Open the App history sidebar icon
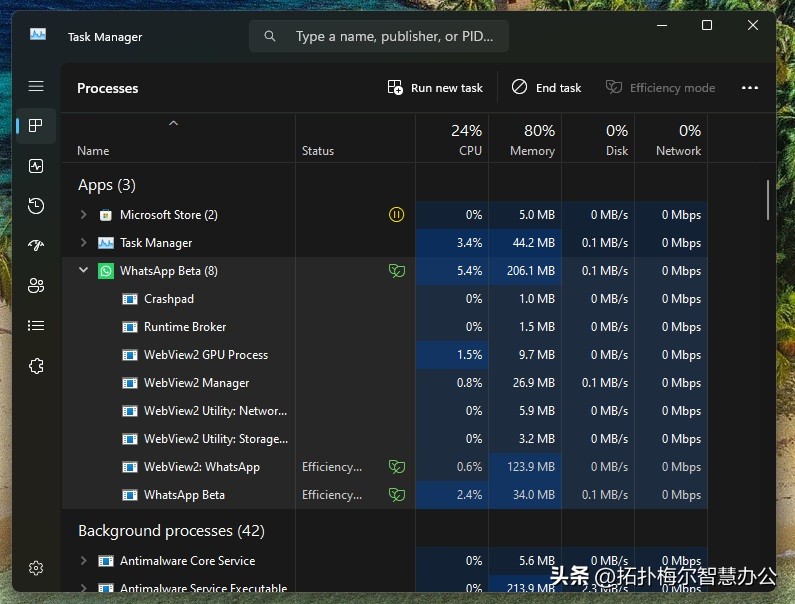 [x=35, y=205]
